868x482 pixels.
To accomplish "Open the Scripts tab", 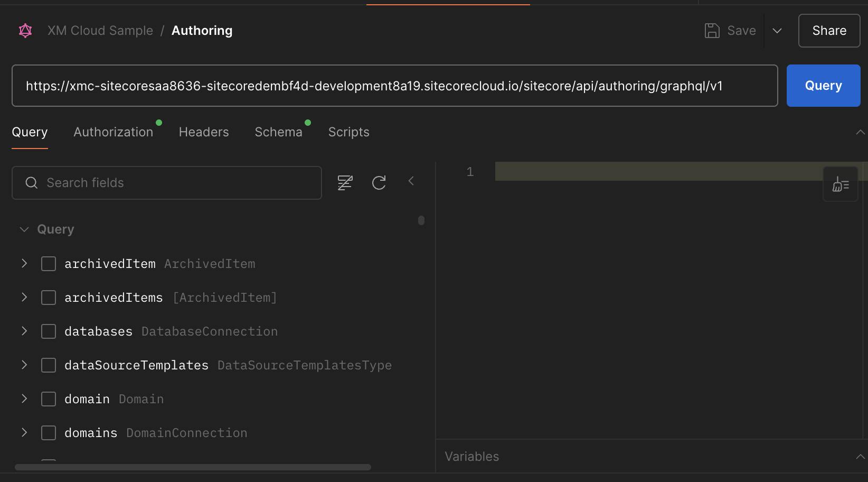I will click(x=349, y=132).
